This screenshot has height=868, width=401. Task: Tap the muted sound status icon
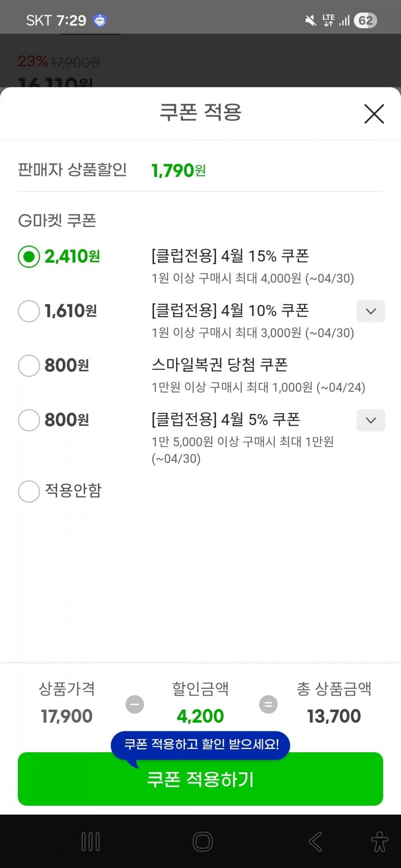click(311, 20)
